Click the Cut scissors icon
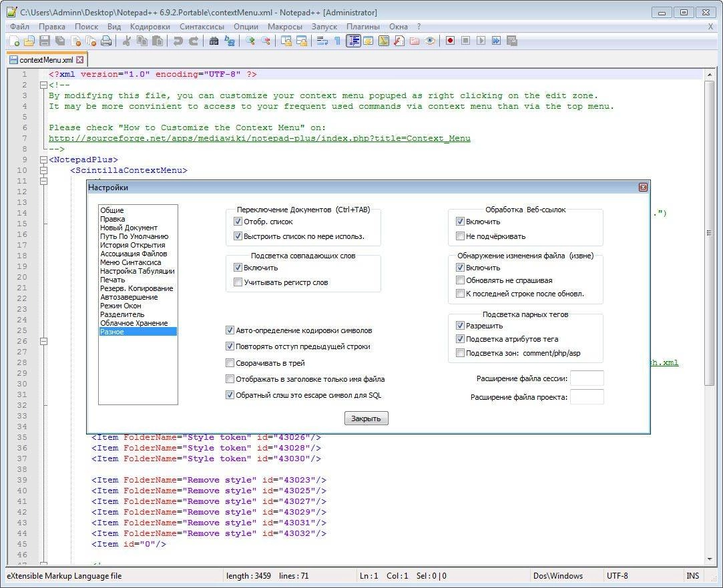This screenshot has height=588, width=723. pos(126,41)
